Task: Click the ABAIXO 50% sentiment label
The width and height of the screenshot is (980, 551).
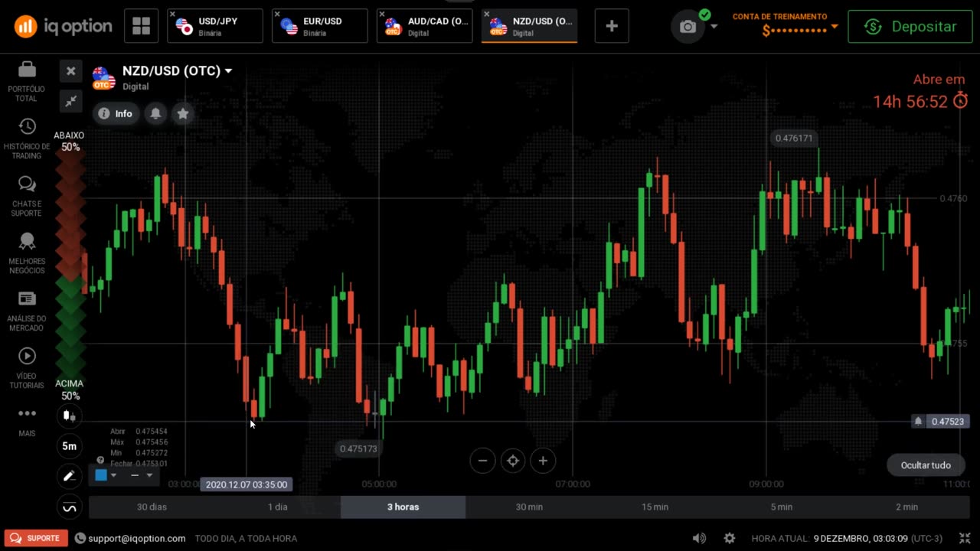Action: [x=70, y=141]
